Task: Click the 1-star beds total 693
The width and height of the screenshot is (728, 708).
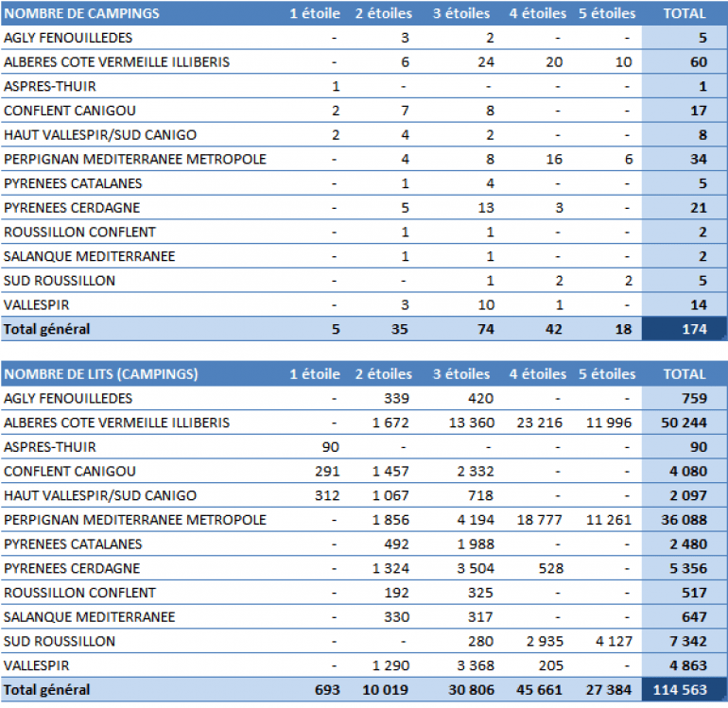Action: click(x=326, y=689)
